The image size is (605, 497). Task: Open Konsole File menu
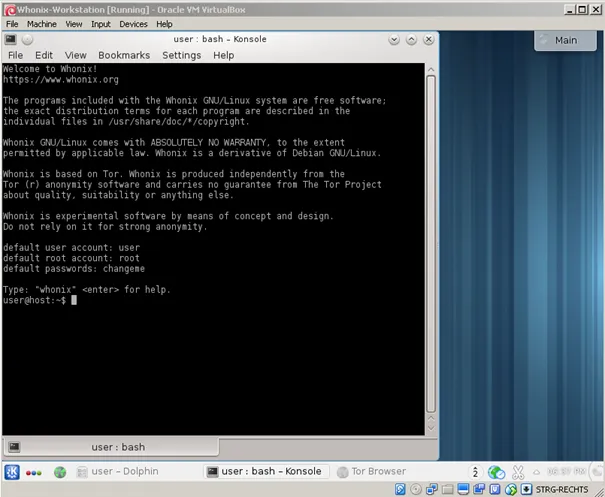coord(15,55)
